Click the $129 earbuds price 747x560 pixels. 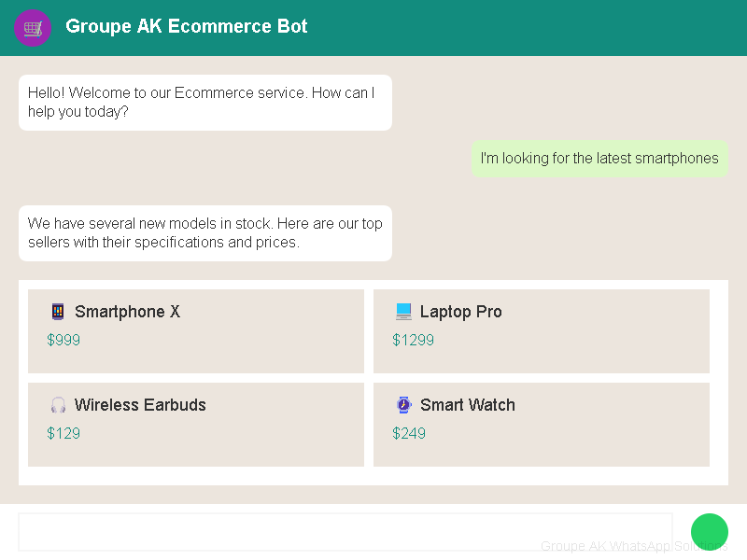63,433
